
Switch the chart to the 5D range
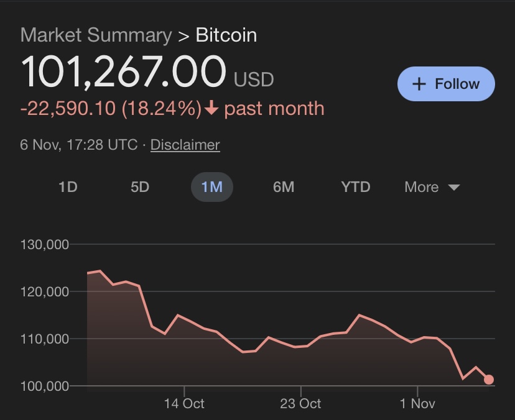[140, 187]
